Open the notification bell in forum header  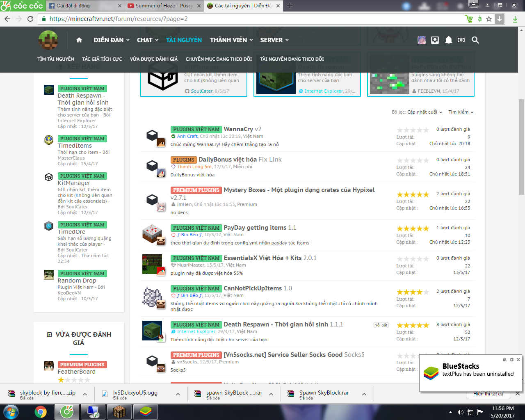pos(449,40)
